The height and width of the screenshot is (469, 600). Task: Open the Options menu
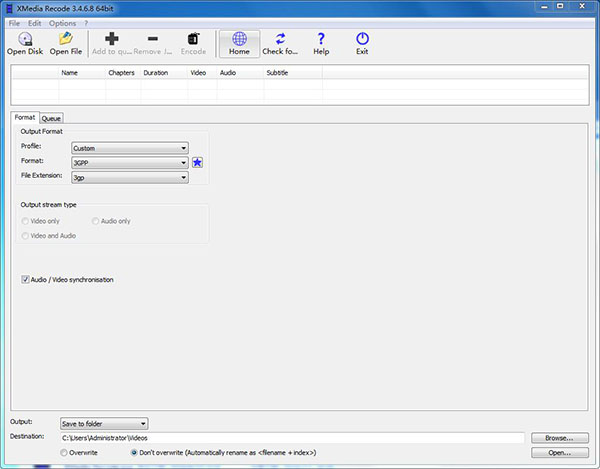pyautogui.click(x=62, y=22)
